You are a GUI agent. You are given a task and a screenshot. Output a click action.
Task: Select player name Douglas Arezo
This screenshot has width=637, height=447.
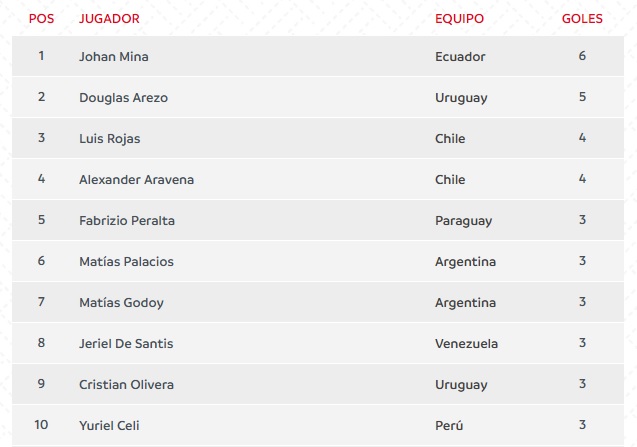[x=123, y=98]
